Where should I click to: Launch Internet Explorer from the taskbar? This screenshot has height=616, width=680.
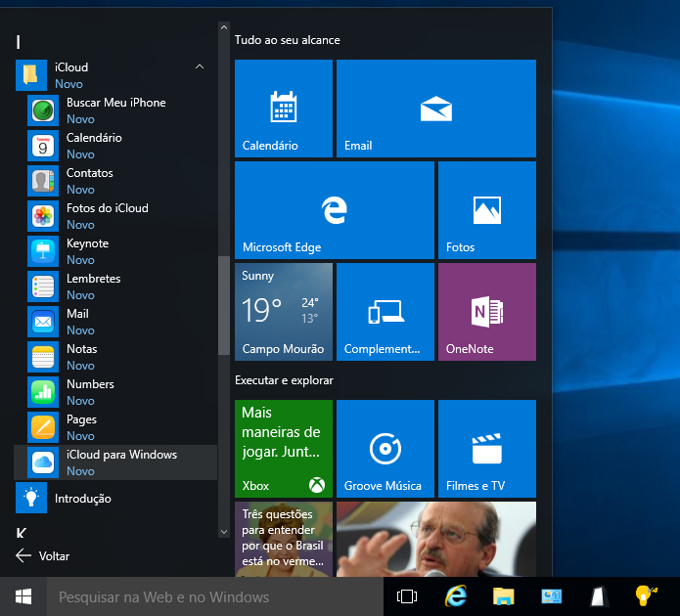pos(455,596)
